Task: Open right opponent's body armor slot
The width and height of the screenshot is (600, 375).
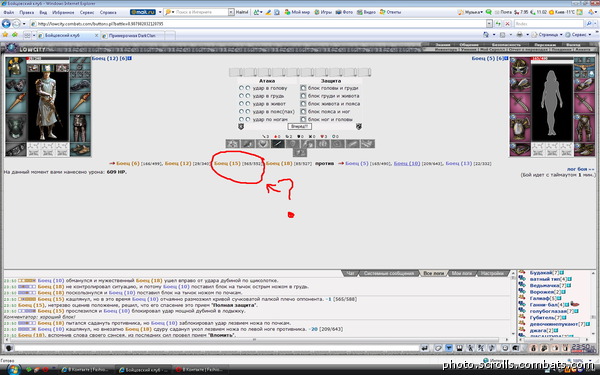Action: (520, 128)
